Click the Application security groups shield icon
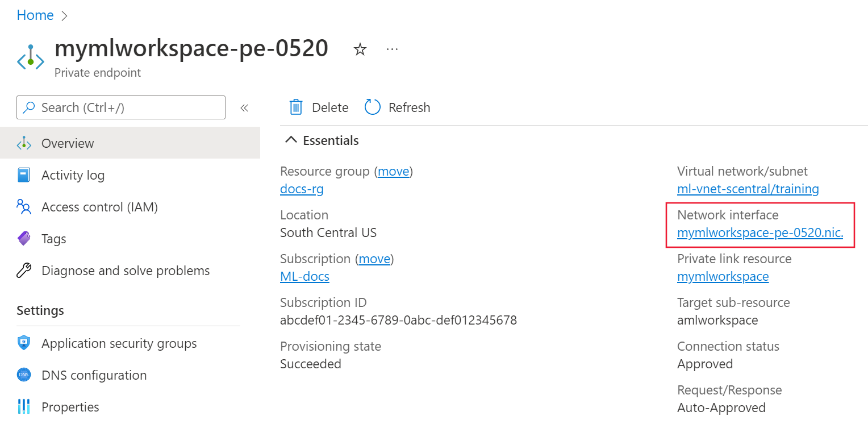This screenshot has width=868, height=424. (x=24, y=343)
